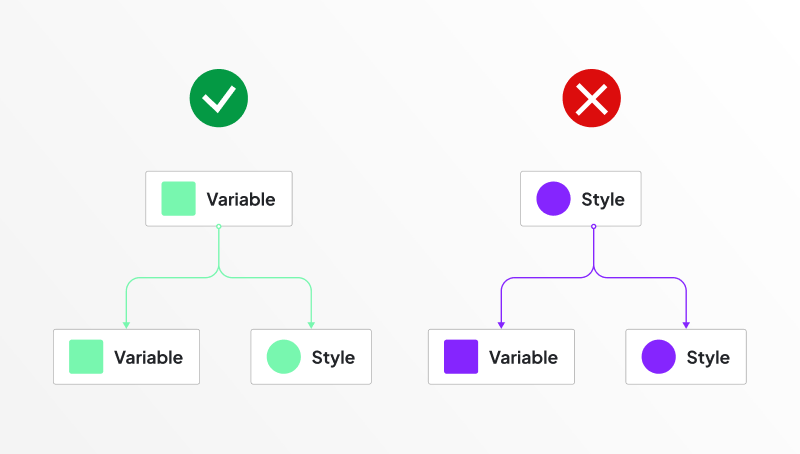The image size is (800, 454).
Task: Select the purple Variable box
Action: (502, 357)
